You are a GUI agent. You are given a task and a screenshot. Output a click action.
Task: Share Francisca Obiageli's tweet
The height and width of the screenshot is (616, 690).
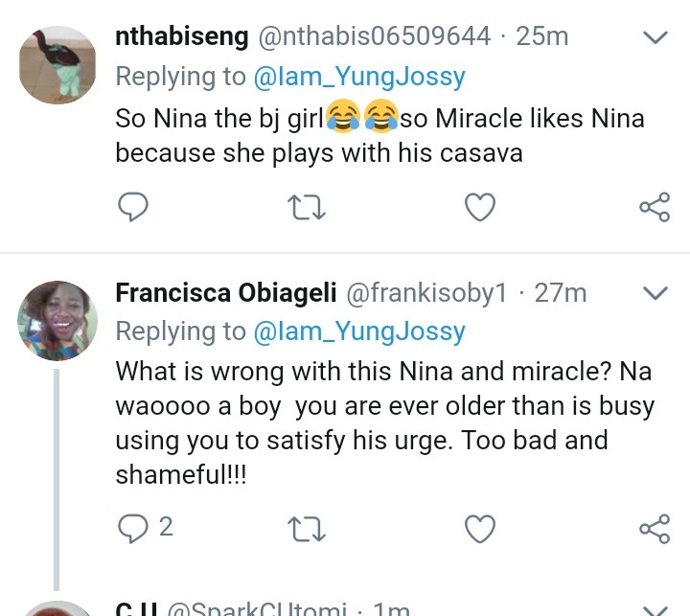pos(654,527)
